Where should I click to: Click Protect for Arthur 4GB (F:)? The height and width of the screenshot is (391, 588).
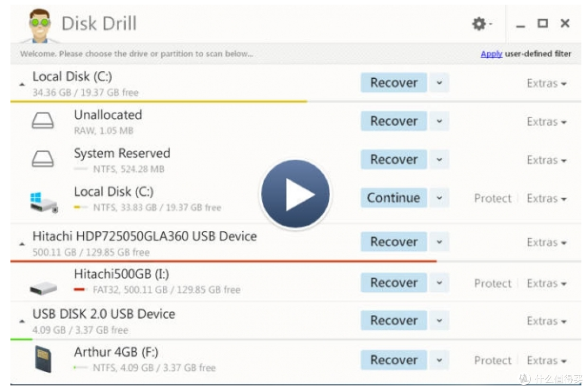pos(492,361)
